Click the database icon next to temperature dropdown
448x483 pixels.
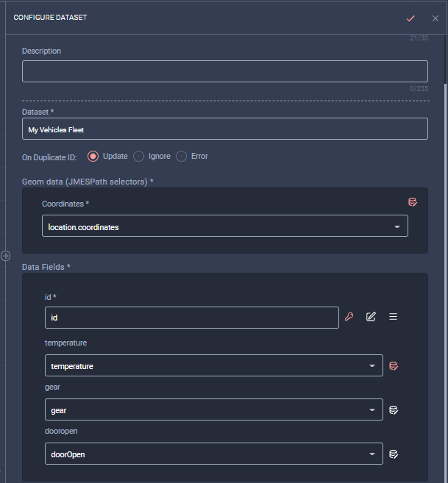click(x=394, y=366)
